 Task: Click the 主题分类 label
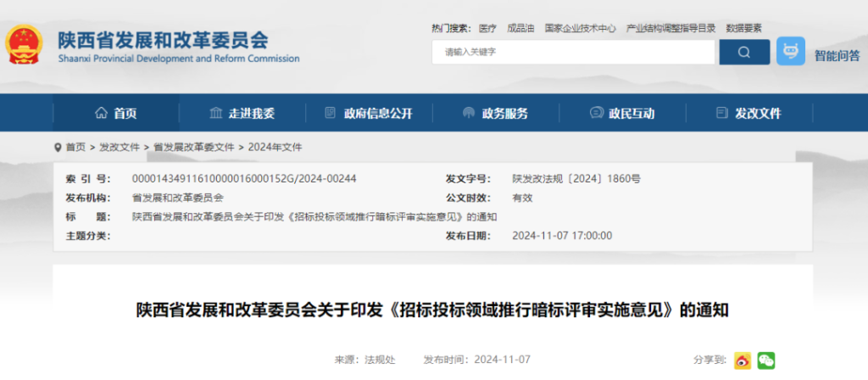(x=88, y=236)
